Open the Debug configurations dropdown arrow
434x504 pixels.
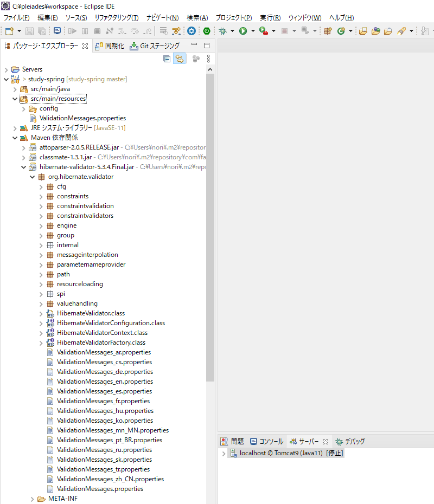[232, 31]
